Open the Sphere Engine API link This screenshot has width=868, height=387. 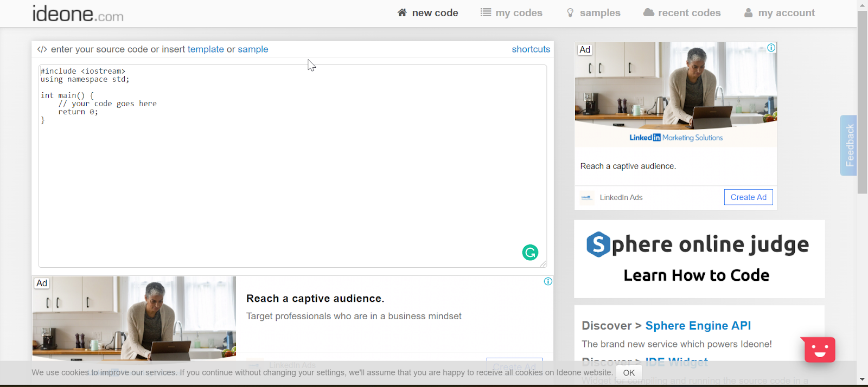click(x=698, y=325)
